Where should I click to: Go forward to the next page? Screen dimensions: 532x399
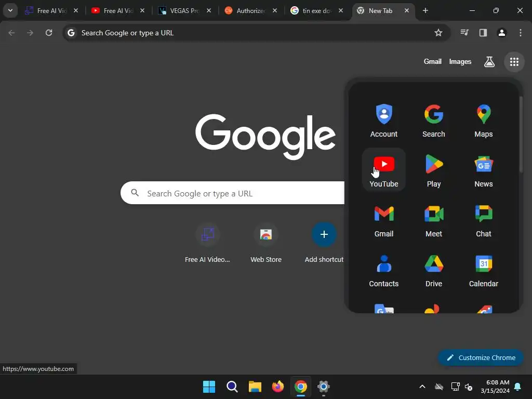(30, 33)
